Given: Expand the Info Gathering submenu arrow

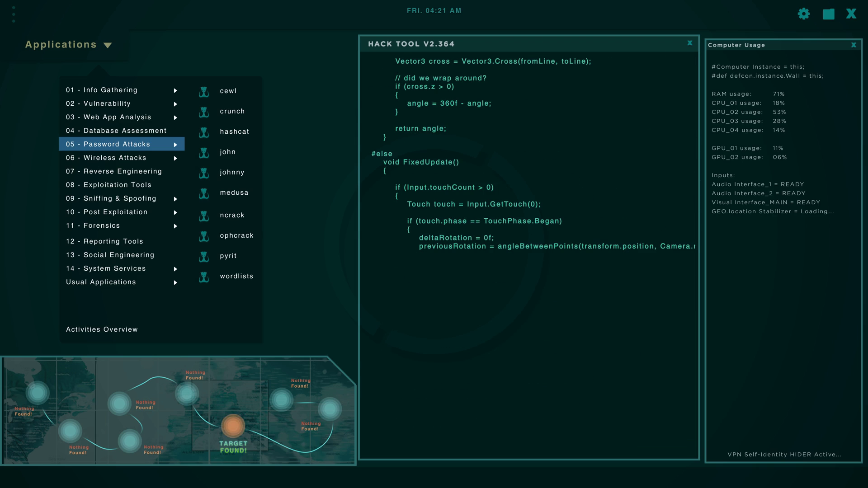Looking at the screenshot, I should coord(175,90).
